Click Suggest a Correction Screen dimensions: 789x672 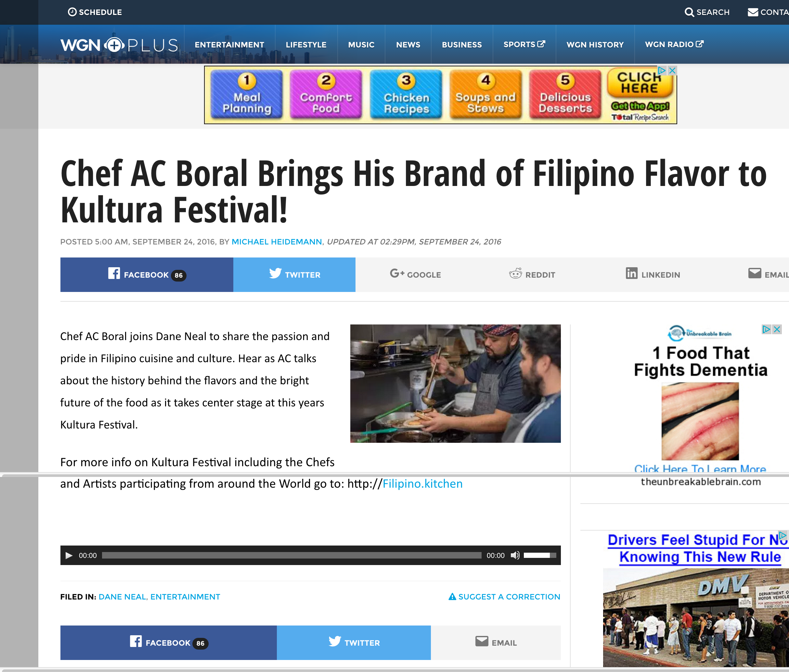[x=504, y=597]
